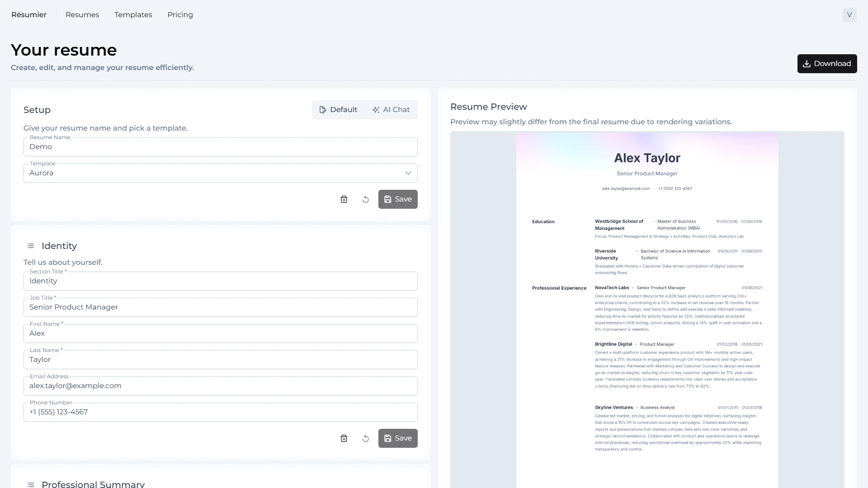The image size is (868, 488).
Task: Expand the Template chevron arrow
Action: coord(408,173)
